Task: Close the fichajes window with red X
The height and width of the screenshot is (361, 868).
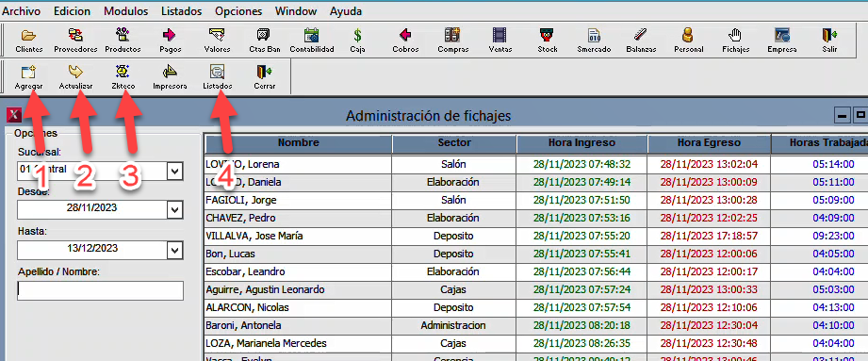Action: point(14,115)
